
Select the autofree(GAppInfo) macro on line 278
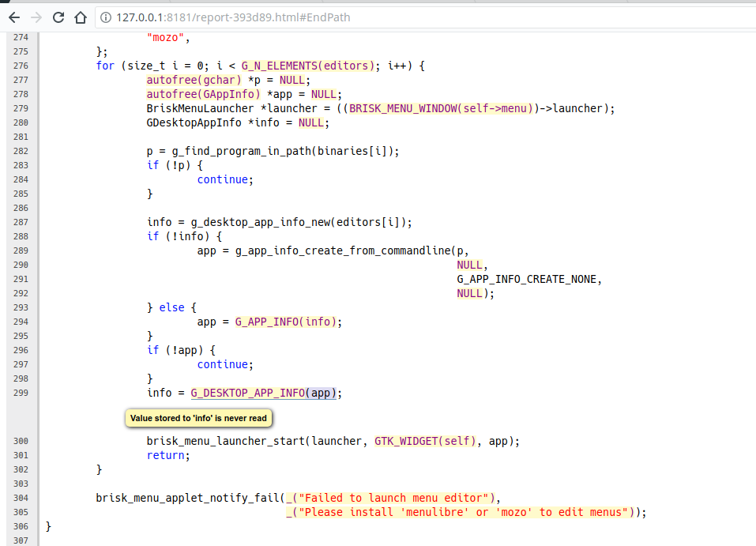click(203, 94)
